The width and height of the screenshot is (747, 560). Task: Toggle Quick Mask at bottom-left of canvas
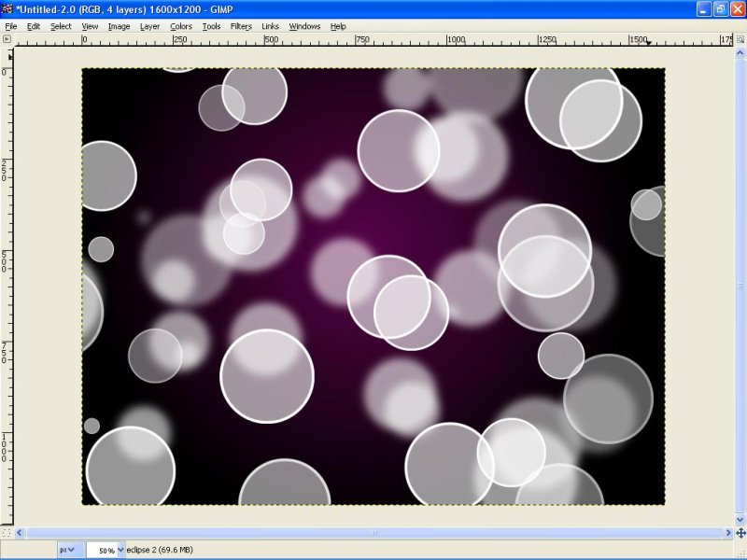pyautogui.click(x=7, y=533)
